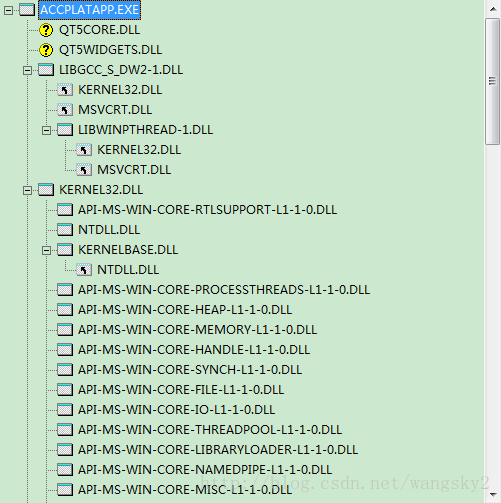Select API-MS-WIN-CORE-MISC-L1-1-0.DLL label
The width and height of the screenshot is (501, 503).
[185, 490]
